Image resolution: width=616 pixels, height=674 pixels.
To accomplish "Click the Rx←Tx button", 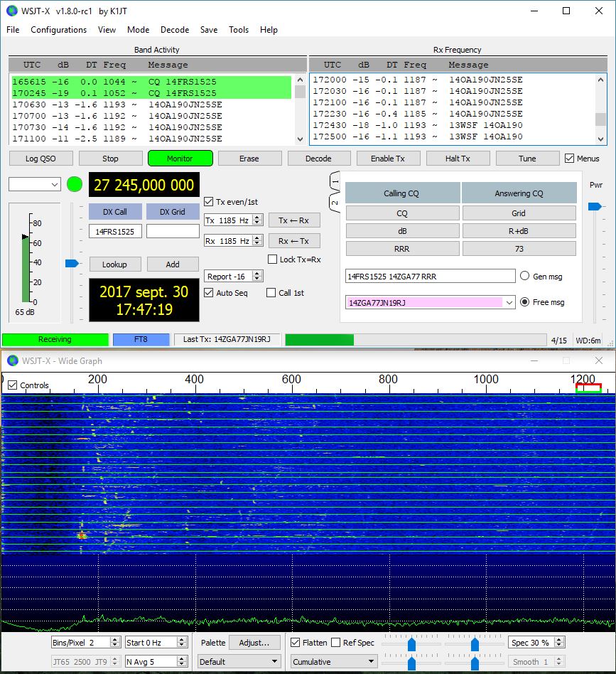I will point(294,241).
